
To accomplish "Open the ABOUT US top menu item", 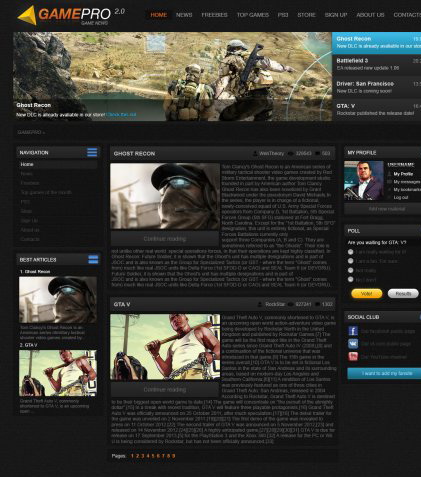I will 370,15.
